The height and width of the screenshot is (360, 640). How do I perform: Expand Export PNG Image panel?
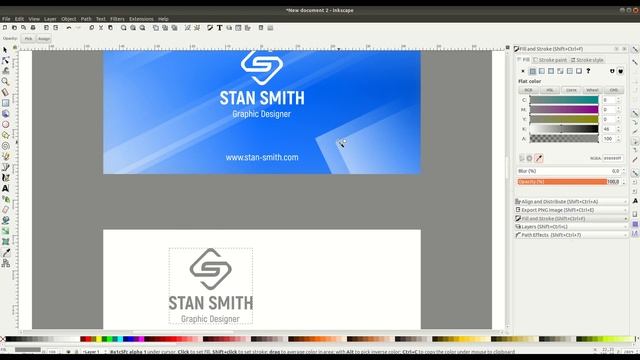tap(571, 210)
